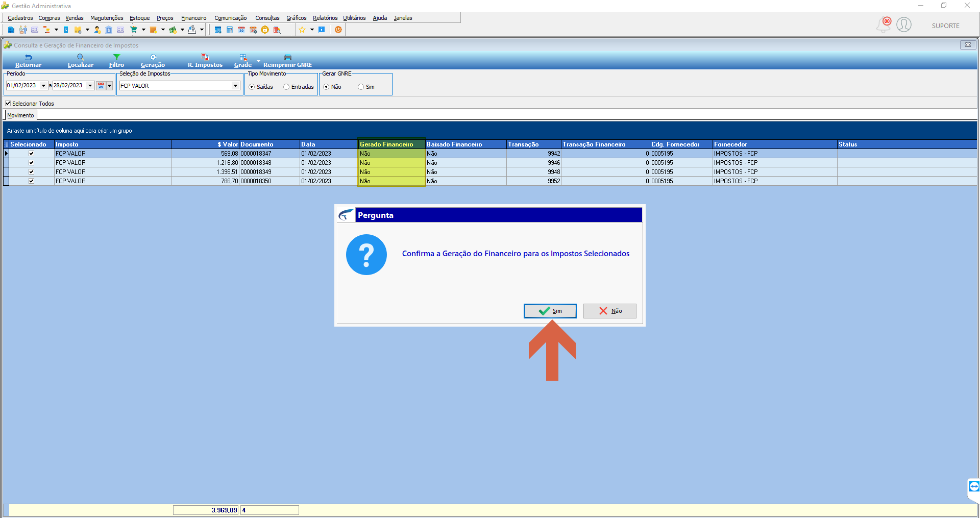The width and height of the screenshot is (980, 518).
Task: Open the calculator toolbar icon
Action: pos(230,30)
